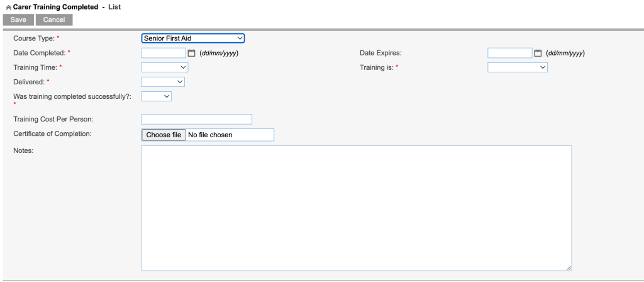Screen dimensions: 644x282
Task: Click the List link in the header
Action: coord(114,7)
